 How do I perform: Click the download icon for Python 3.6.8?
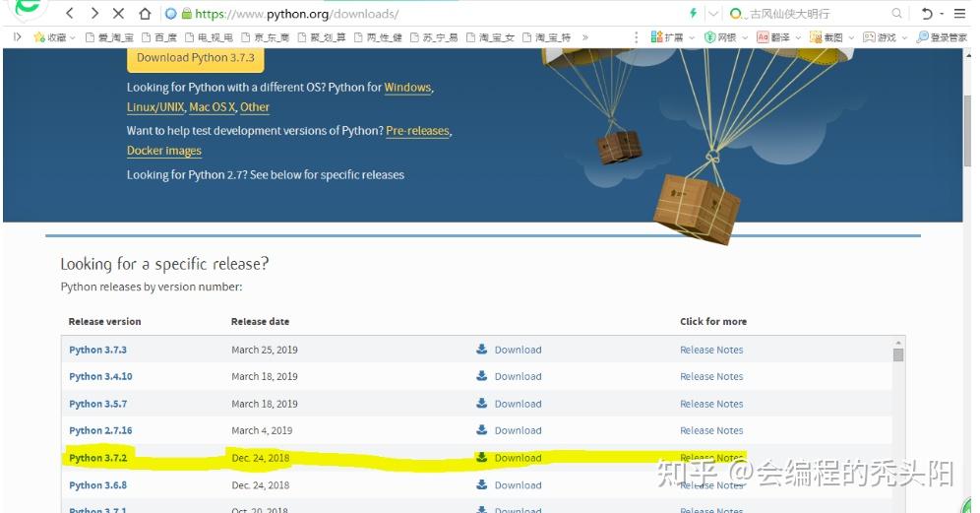tap(482, 484)
